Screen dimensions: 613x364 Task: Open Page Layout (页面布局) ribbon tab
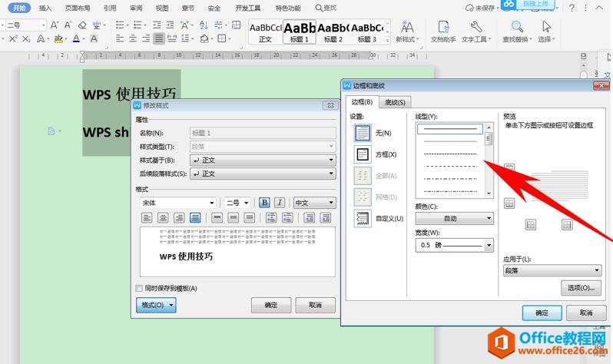[78, 8]
